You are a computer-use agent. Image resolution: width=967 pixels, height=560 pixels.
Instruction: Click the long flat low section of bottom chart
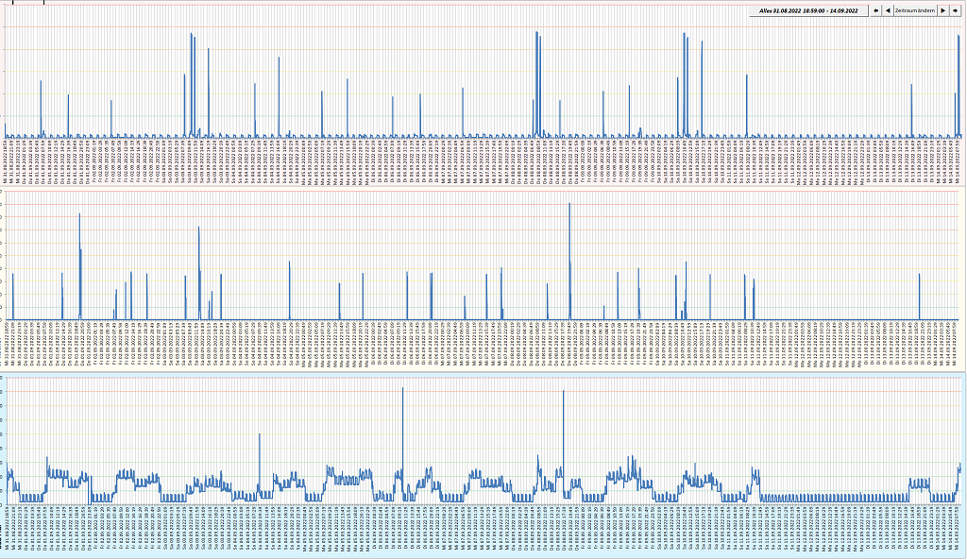coord(833,497)
